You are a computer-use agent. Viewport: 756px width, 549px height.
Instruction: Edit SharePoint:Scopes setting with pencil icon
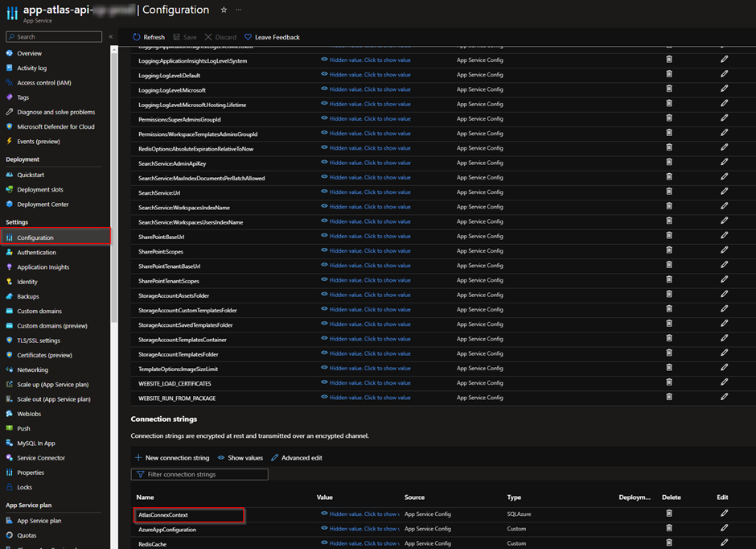click(x=724, y=250)
